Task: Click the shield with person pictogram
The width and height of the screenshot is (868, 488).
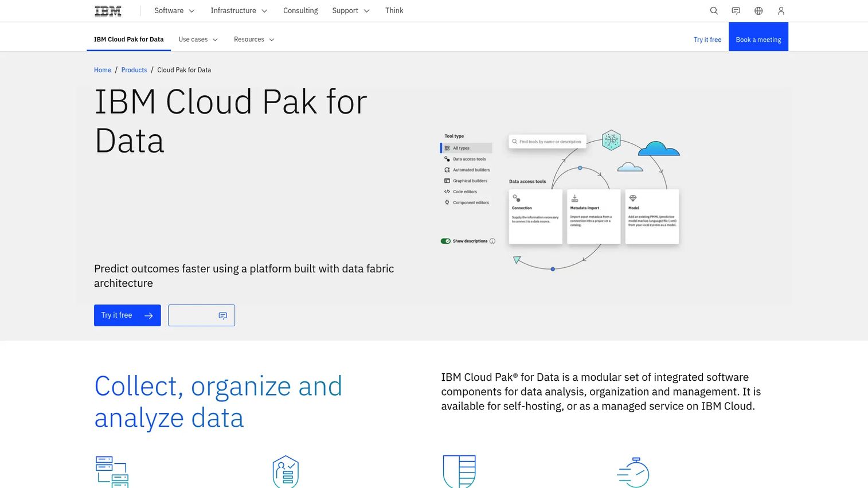Action: (x=286, y=472)
